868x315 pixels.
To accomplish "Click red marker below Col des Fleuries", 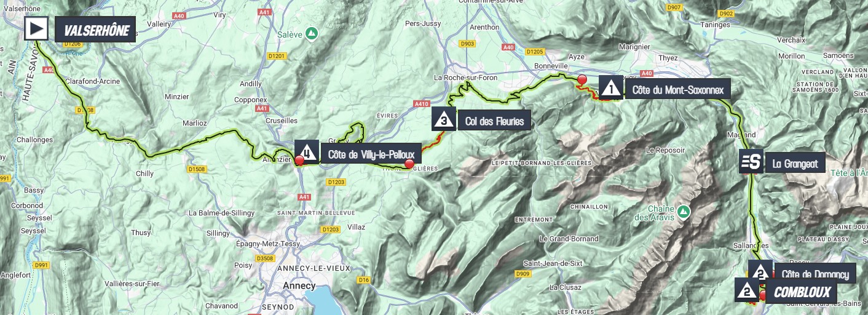I will pos(409,164).
